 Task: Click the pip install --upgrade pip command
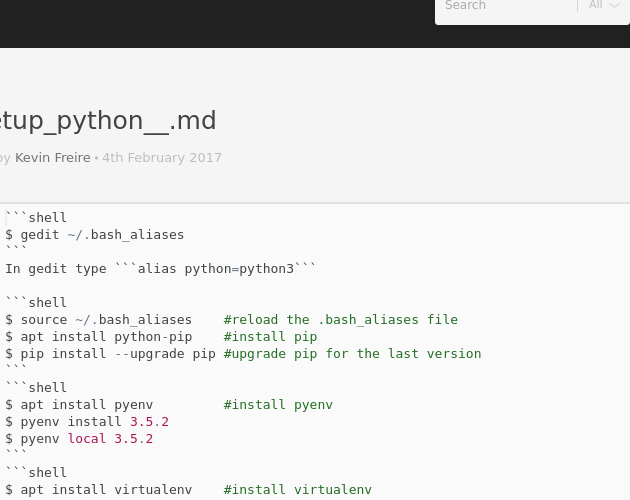pyautogui.click(x=110, y=354)
